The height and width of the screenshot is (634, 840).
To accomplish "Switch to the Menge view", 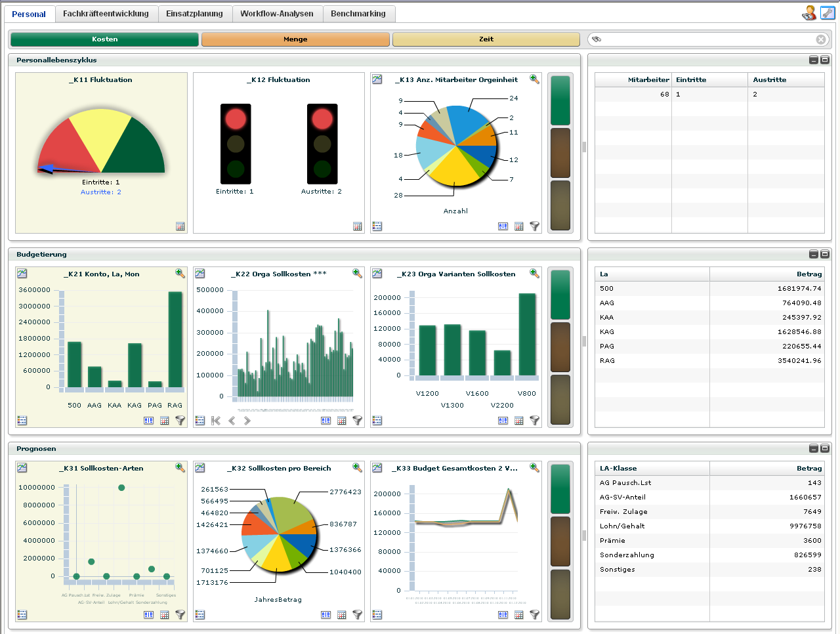I will pos(295,39).
